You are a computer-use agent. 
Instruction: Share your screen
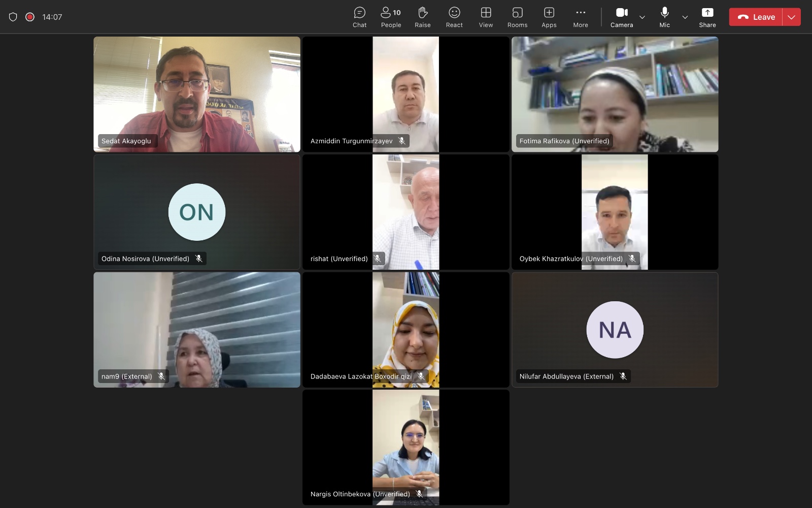pyautogui.click(x=707, y=17)
